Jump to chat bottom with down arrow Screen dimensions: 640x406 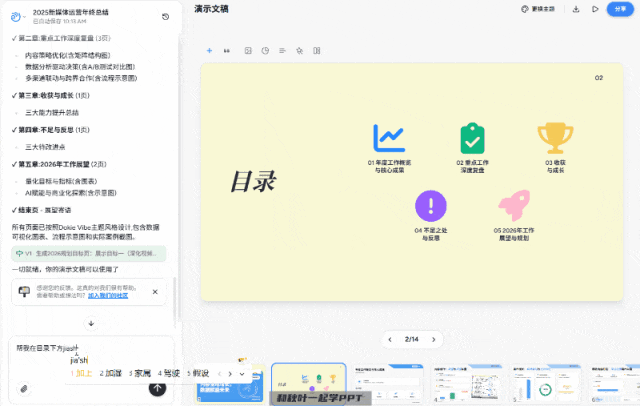click(x=91, y=323)
